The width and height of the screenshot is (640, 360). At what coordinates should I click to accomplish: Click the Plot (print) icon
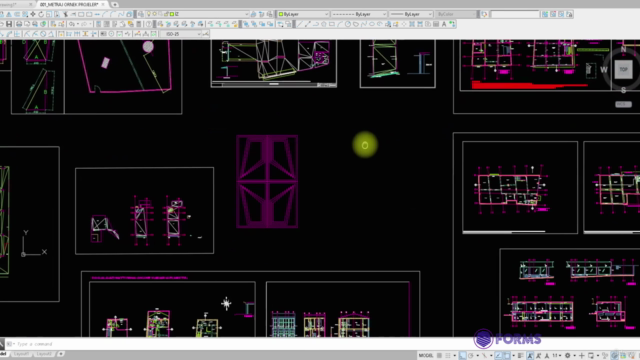click(x=19, y=24)
